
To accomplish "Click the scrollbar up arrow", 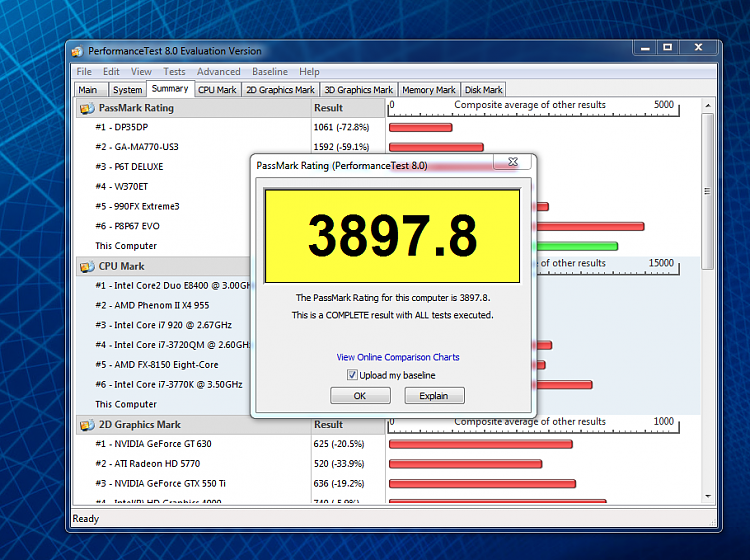I will [x=708, y=105].
